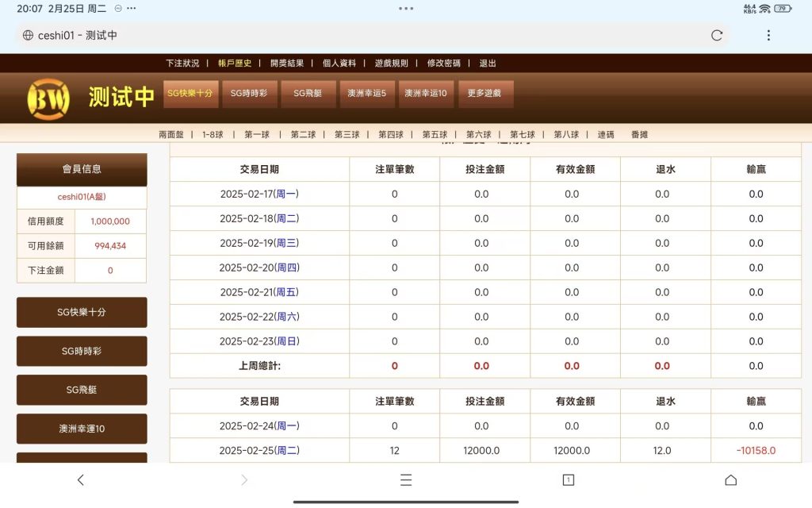Choose 連碼 in sub-navigation
This screenshot has height=508, width=812.
(x=606, y=135)
